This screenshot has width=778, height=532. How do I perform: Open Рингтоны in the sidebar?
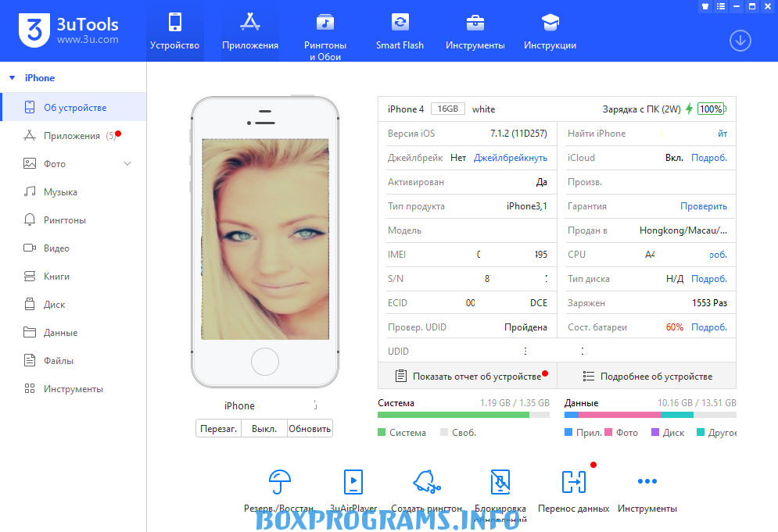click(73, 220)
